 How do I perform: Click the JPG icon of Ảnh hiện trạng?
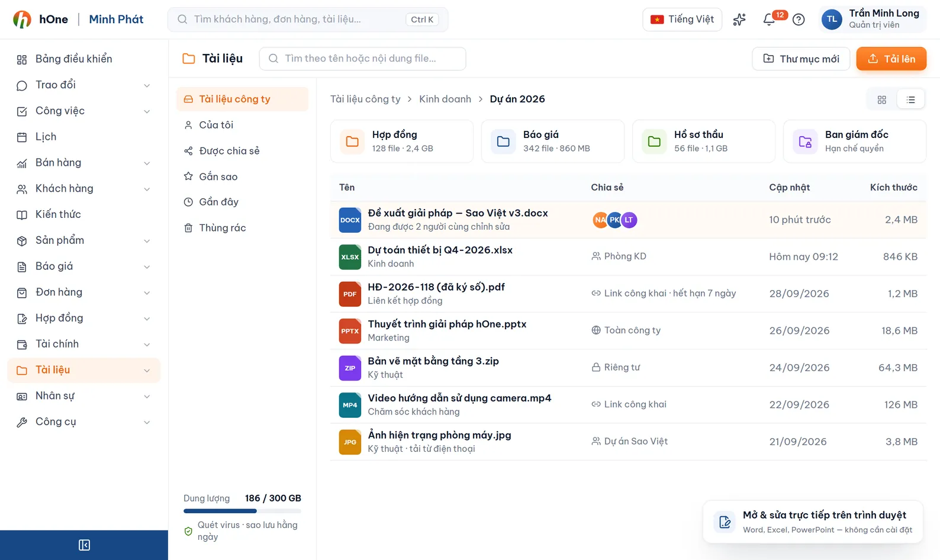350,442
